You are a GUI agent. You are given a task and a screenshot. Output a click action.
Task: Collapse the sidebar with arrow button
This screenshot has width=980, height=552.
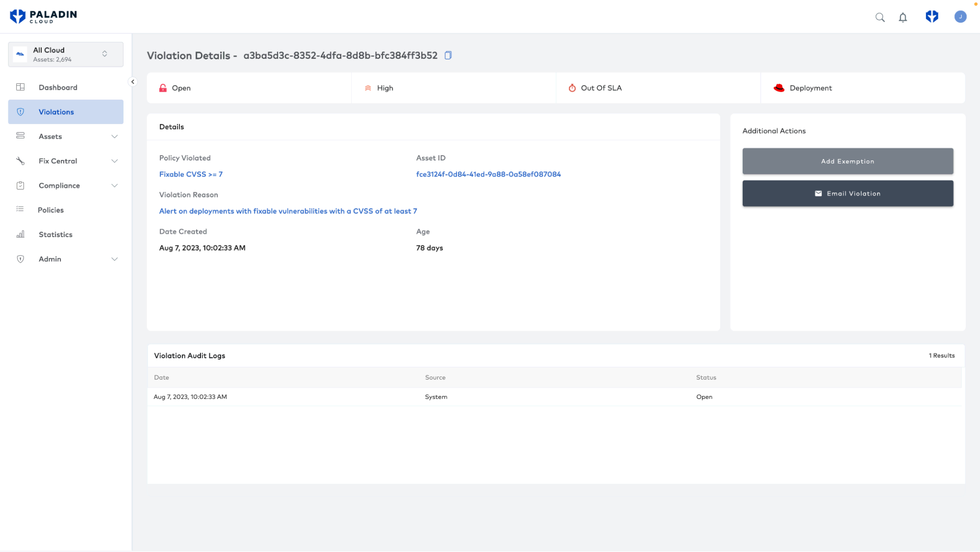tap(133, 82)
